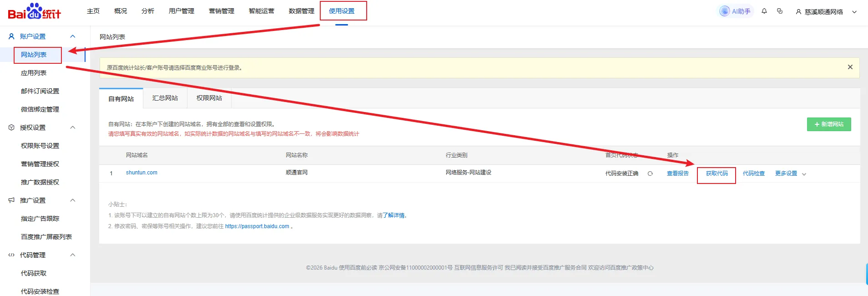The height and width of the screenshot is (296, 868).
Task: Expand the user account dropdown arrow
Action: pos(854,12)
